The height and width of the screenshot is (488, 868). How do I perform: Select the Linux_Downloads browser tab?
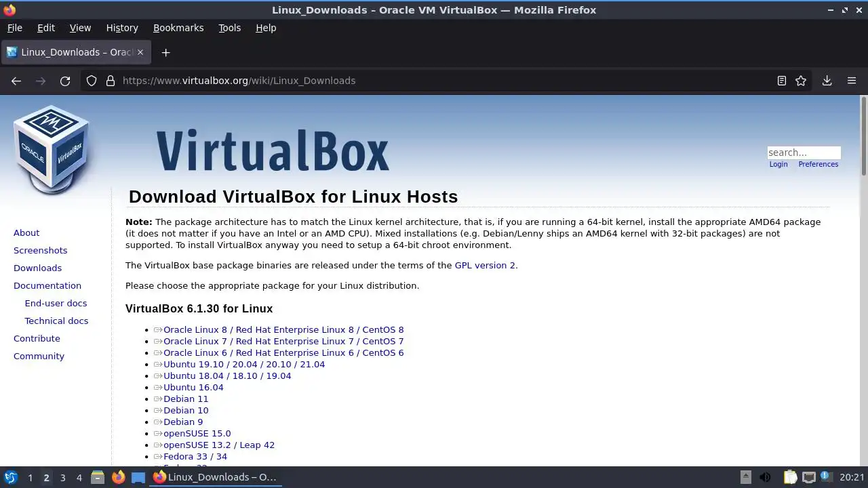[x=75, y=52]
